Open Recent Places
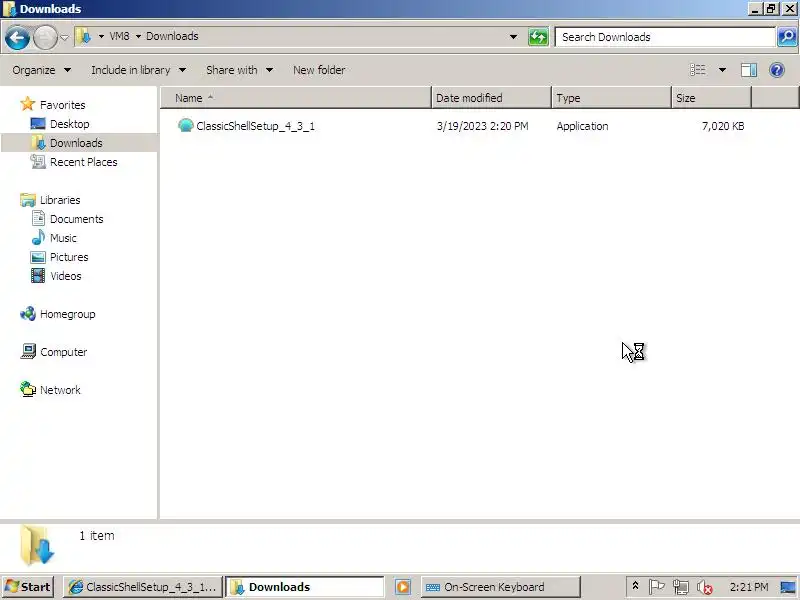The height and width of the screenshot is (600, 800). (84, 162)
